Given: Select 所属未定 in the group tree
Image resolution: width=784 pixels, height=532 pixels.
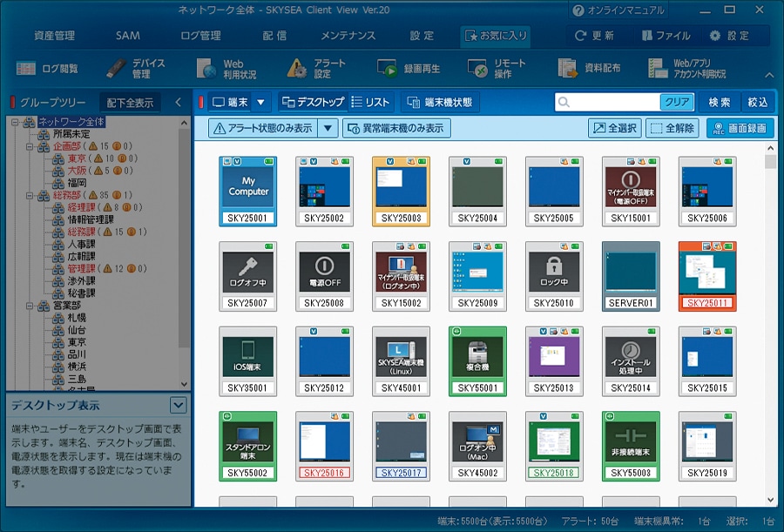Looking at the screenshot, I should pos(71,134).
